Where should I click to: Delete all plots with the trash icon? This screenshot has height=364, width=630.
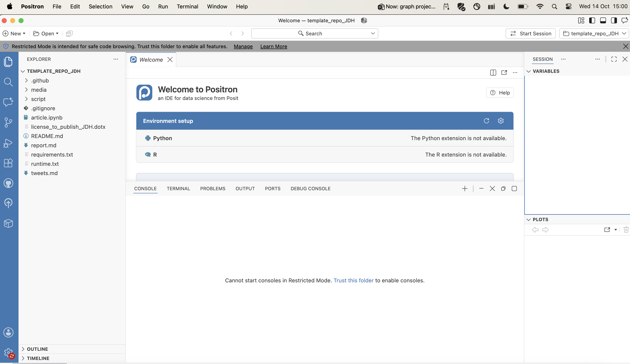[x=626, y=230]
